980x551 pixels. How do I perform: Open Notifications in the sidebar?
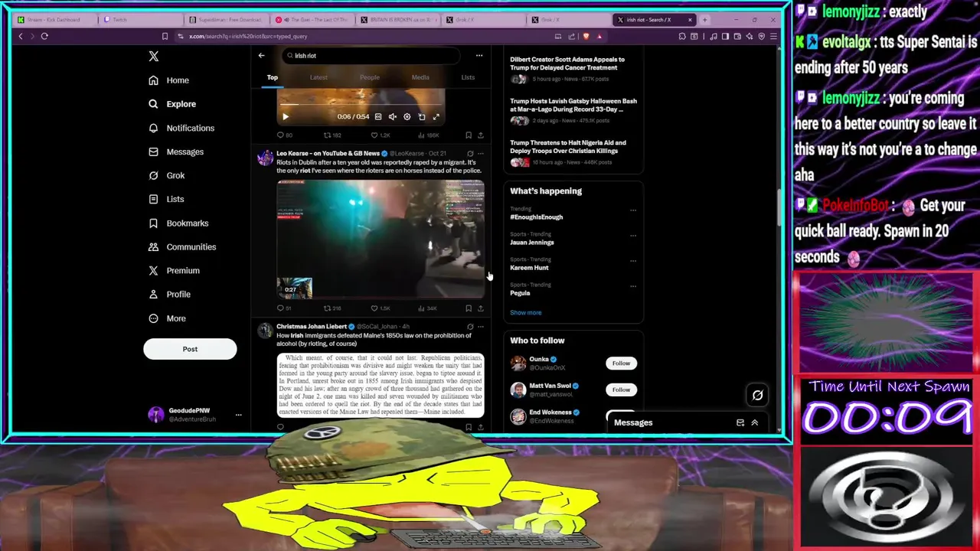tap(181, 128)
